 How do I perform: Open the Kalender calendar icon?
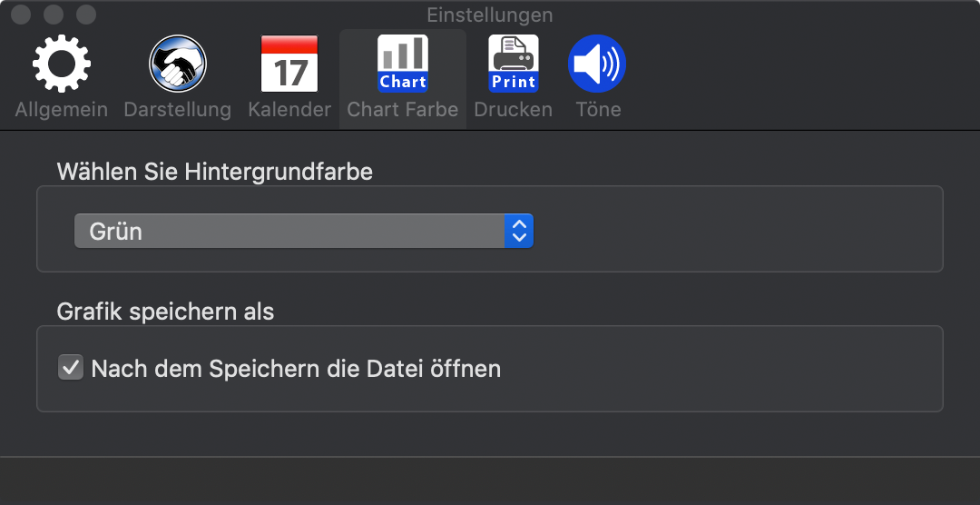tap(289, 64)
